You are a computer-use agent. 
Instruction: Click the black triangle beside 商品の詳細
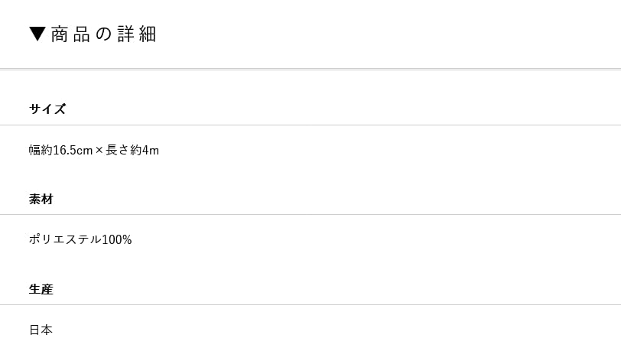37,34
